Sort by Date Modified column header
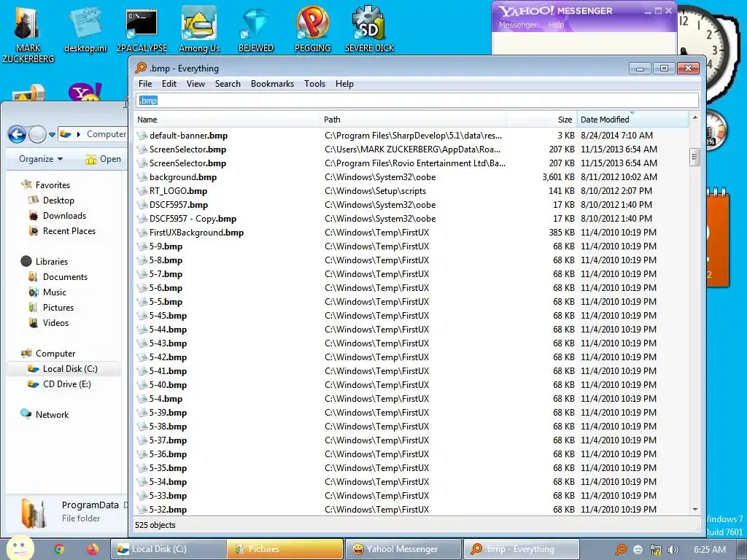The image size is (747, 560). click(x=632, y=120)
